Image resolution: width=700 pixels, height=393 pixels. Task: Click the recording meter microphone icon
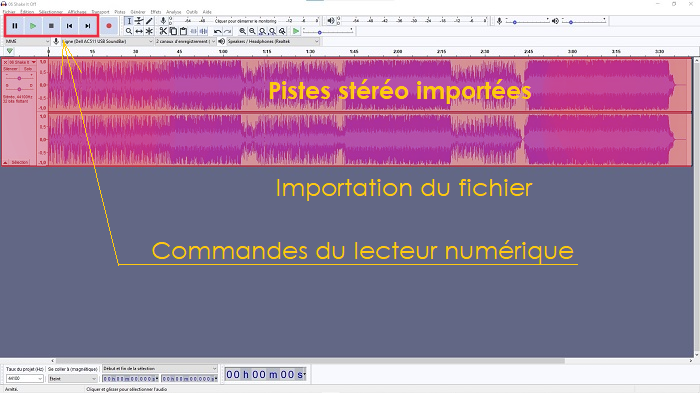[x=163, y=21]
